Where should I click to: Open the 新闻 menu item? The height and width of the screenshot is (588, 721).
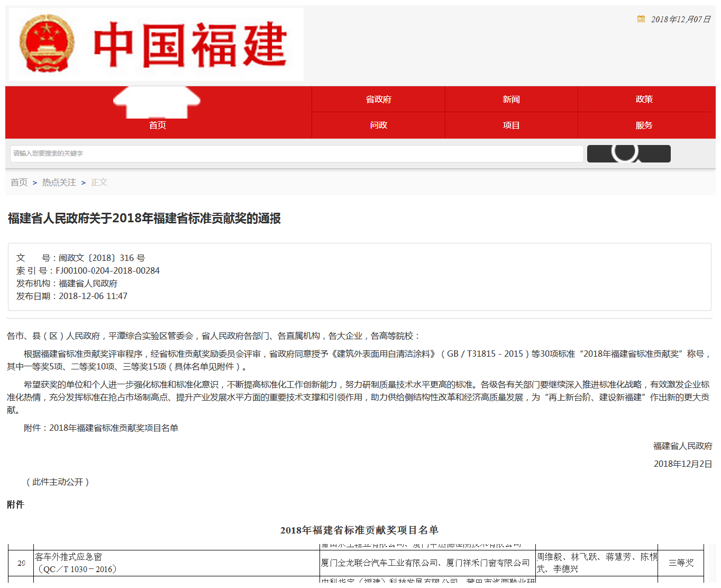click(x=511, y=99)
